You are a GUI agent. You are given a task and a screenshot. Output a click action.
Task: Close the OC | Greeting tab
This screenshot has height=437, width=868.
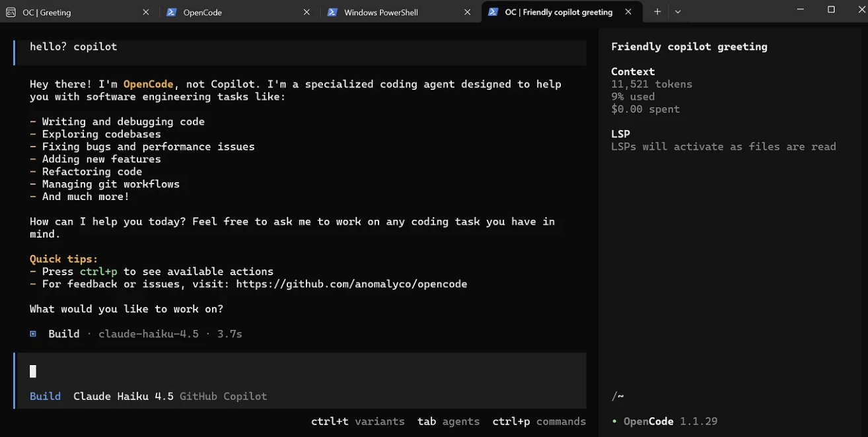click(x=146, y=12)
